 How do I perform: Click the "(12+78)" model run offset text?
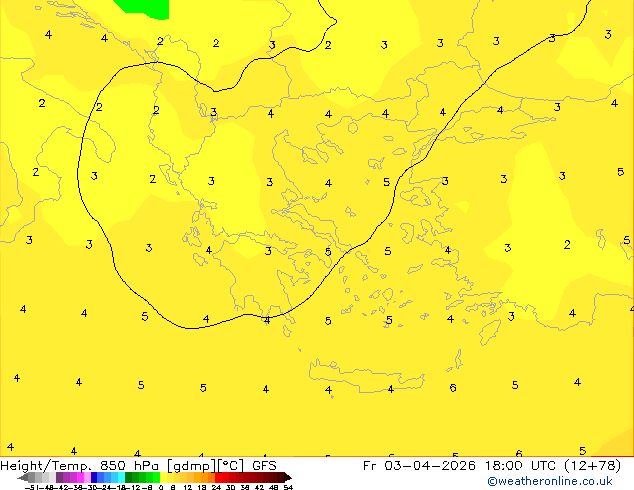pyautogui.click(x=592, y=466)
